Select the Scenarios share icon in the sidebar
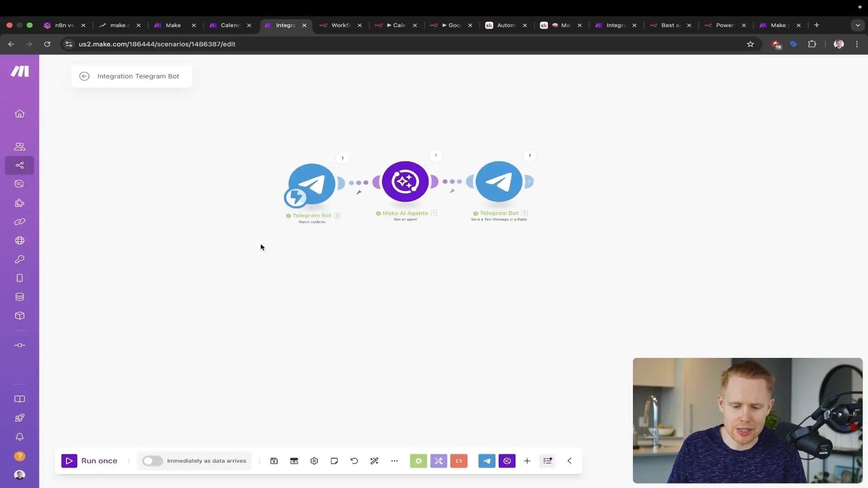 (19, 165)
